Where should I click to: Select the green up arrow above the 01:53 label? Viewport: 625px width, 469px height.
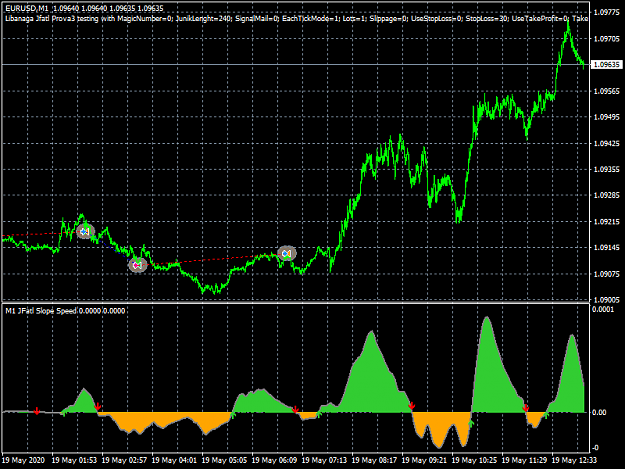[x=63, y=414]
